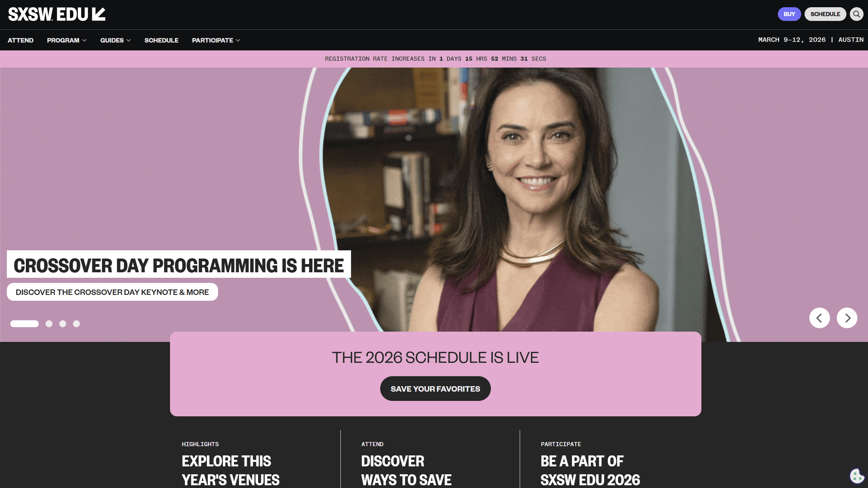
Task: Open Schedule in the navigation bar
Action: click(161, 40)
